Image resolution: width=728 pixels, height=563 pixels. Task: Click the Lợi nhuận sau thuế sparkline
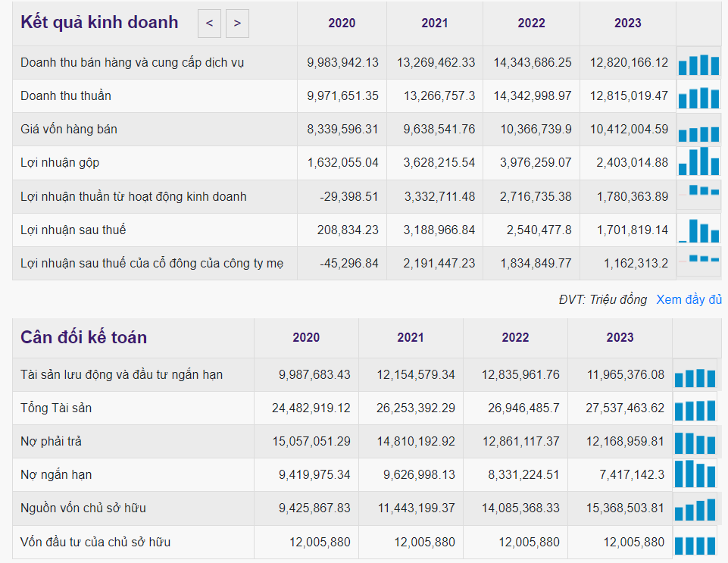point(698,230)
